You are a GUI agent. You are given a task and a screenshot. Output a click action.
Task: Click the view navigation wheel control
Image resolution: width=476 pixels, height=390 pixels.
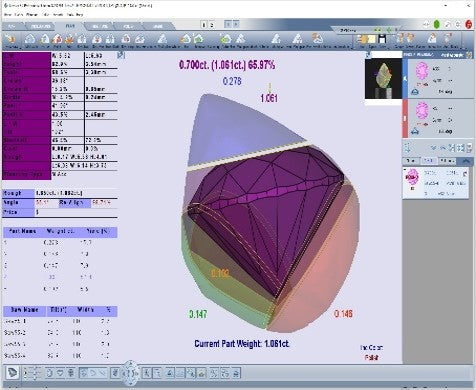tap(130, 373)
